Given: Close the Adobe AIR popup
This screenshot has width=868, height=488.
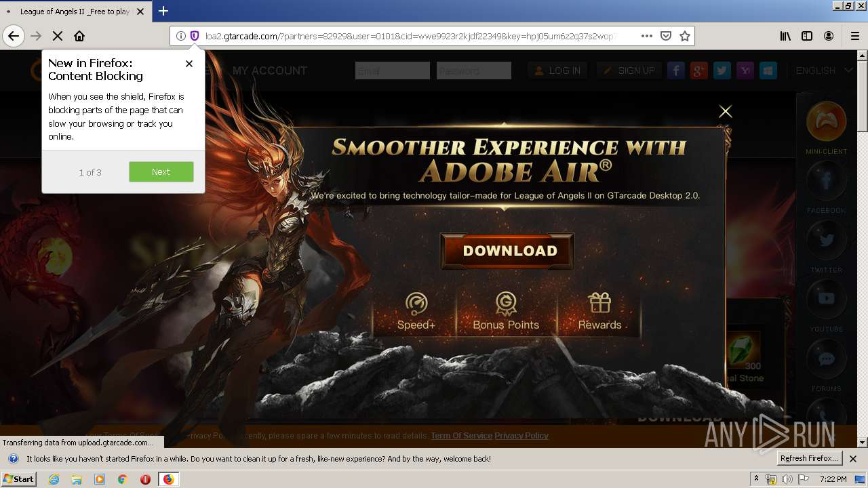Looking at the screenshot, I should point(726,111).
